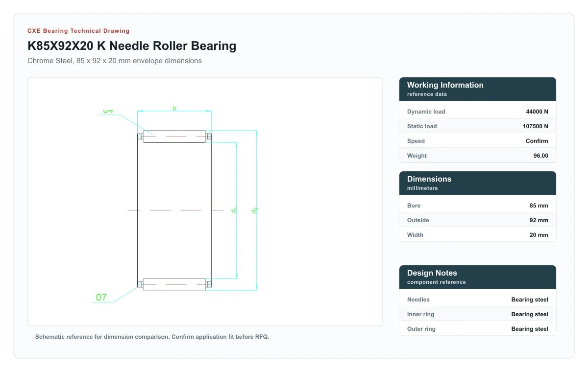The image size is (588, 372).
Task: Click the Design Notes panel header
Action: click(x=478, y=277)
